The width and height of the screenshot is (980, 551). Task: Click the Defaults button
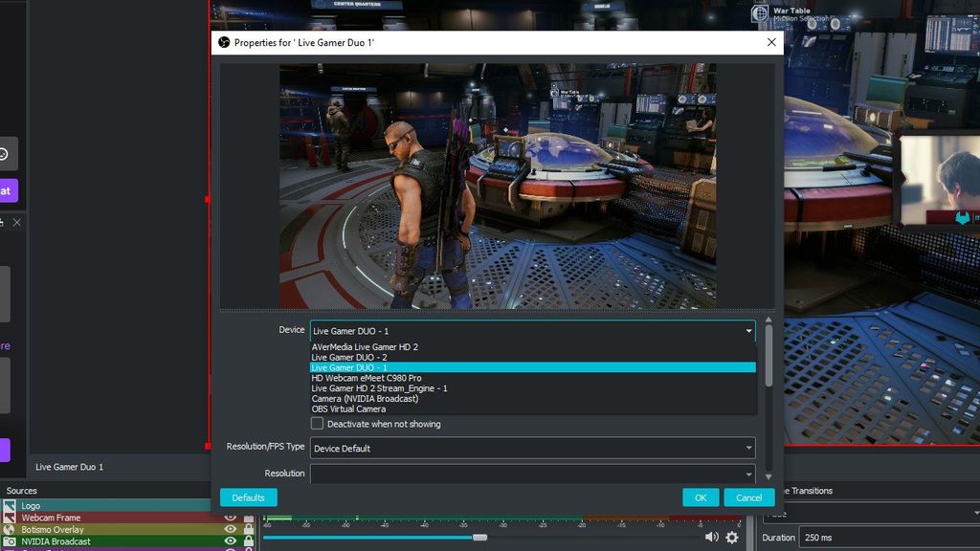[x=248, y=496]
